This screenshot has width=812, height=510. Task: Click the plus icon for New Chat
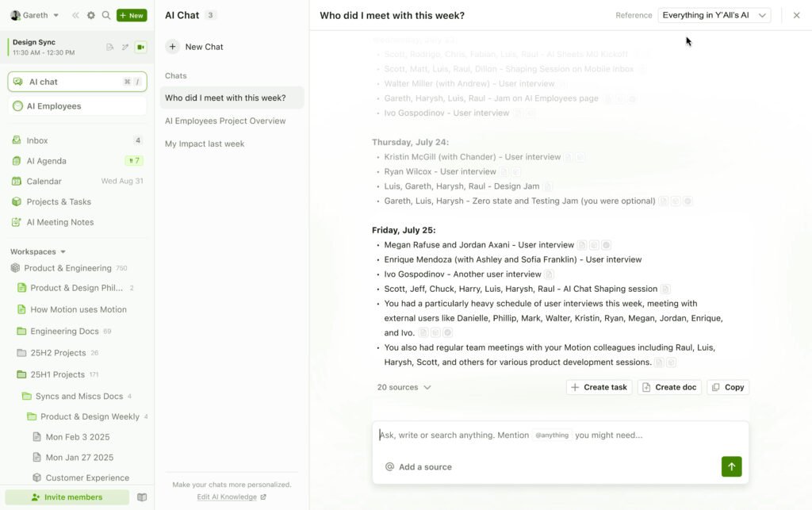click(172, 47)
